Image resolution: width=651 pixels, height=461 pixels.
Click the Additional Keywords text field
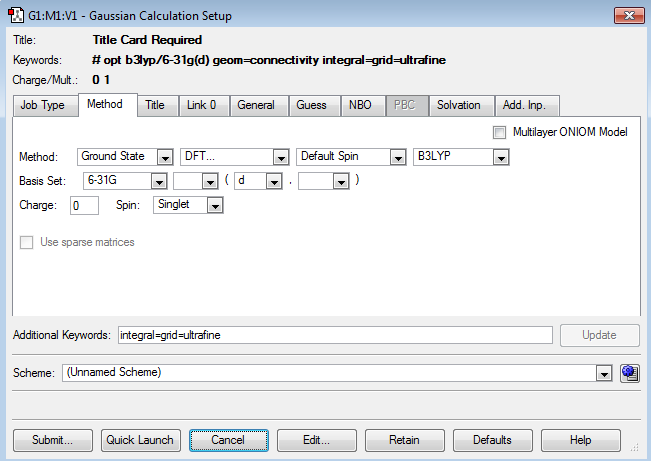pyautogui.click(x=335, y=335)
